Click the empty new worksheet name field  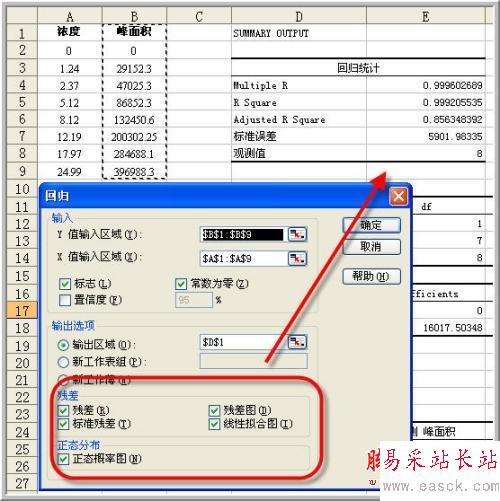click(x=253, y=361)
